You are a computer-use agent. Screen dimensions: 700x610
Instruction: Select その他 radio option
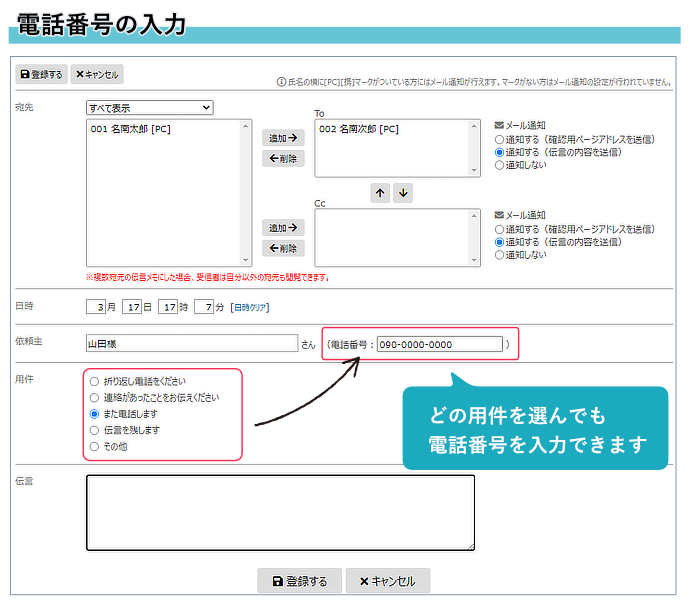95,446
